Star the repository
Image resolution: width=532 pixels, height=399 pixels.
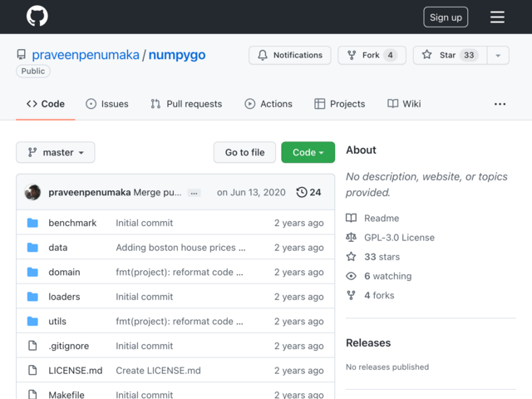[450, 55]
